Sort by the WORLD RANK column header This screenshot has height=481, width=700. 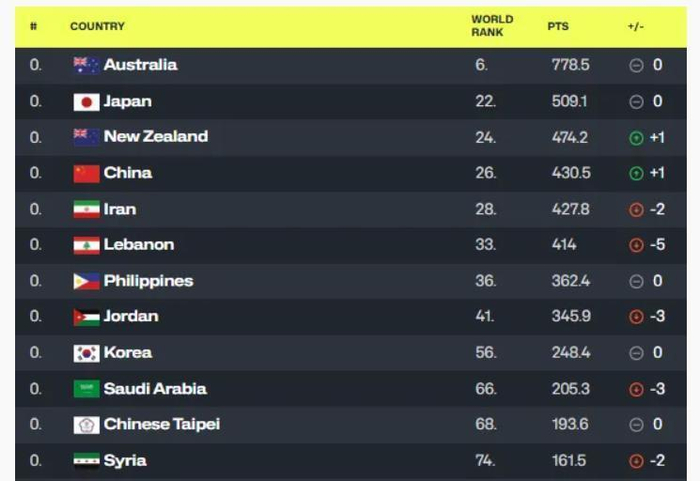click(x=492, y=26)
